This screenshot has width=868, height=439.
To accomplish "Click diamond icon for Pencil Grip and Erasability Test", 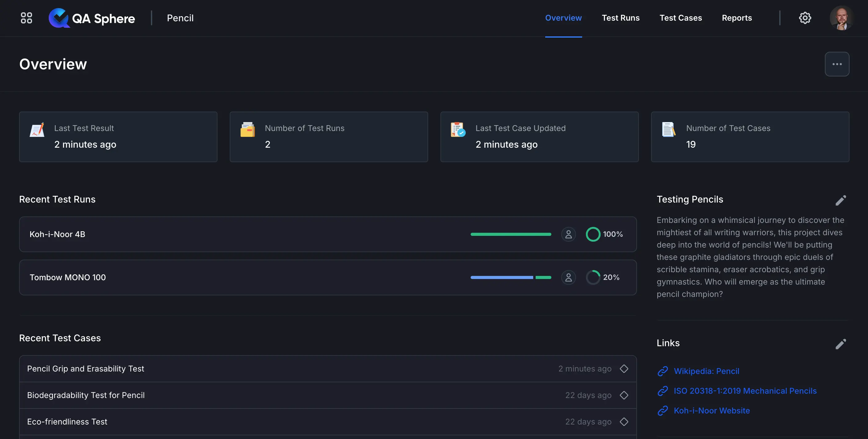I will tap(624, 369).
